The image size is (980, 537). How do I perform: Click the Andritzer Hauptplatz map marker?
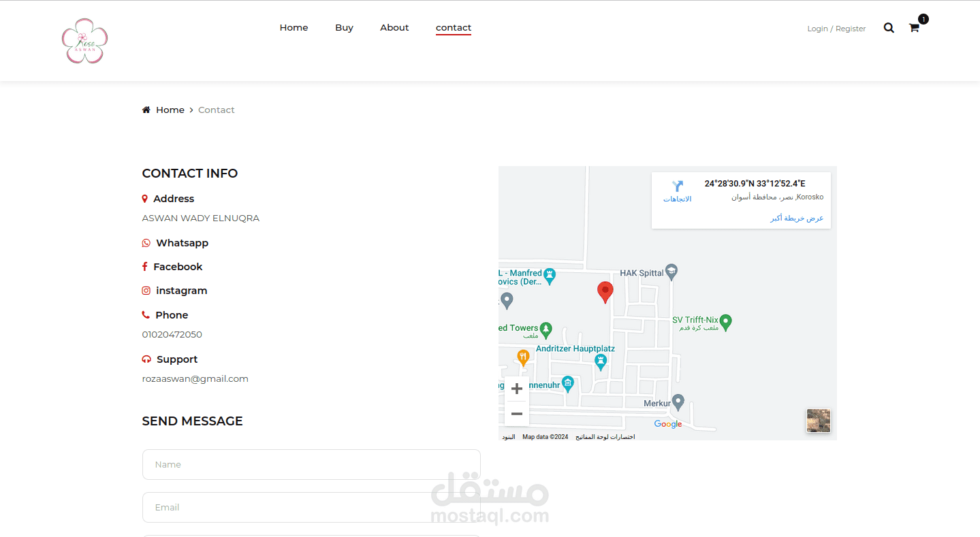600,361
